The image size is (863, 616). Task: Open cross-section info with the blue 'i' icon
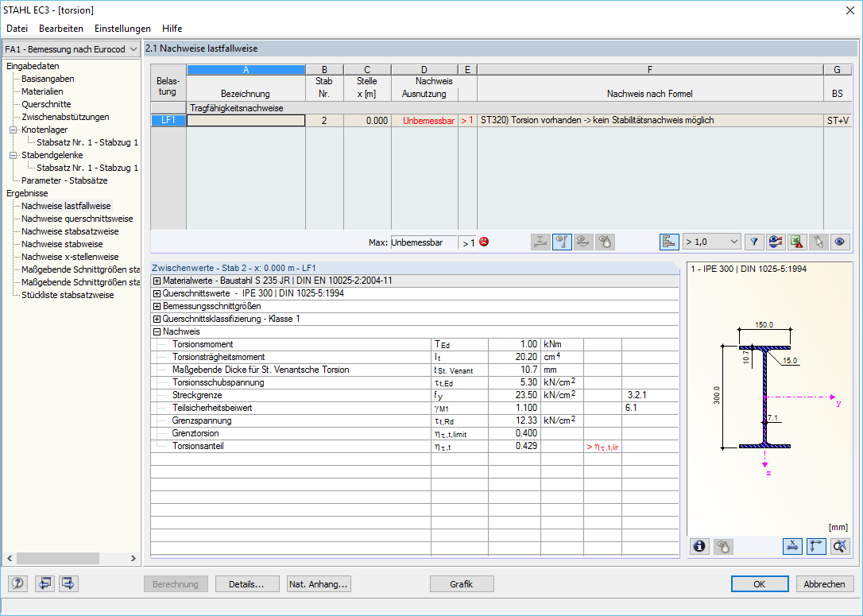click(x=699, y=546)
